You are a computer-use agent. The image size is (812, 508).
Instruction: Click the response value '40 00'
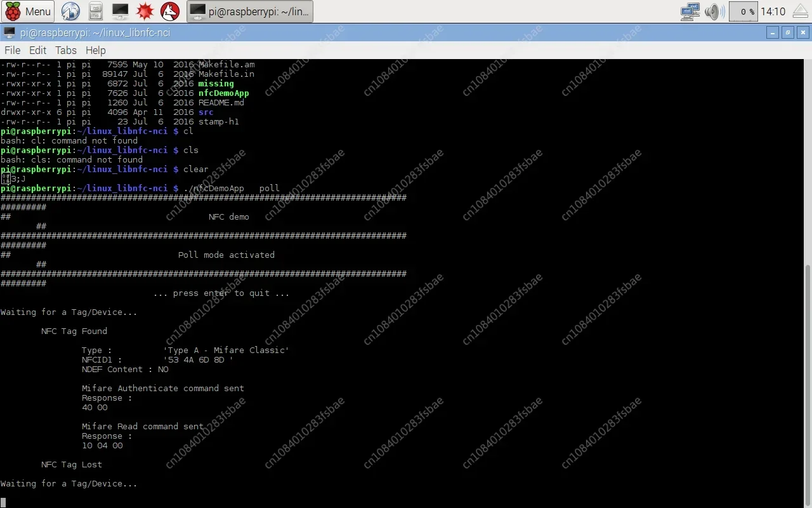(95, 407)
